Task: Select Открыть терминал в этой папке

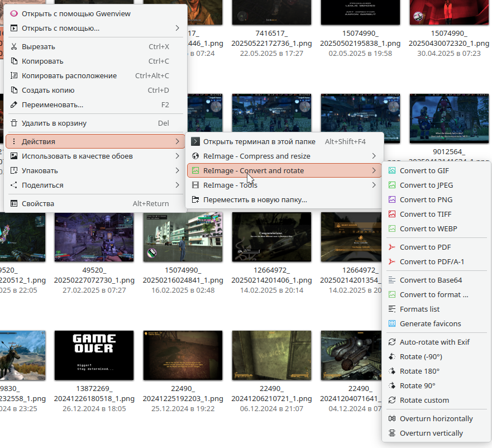Action: point(284,141)
